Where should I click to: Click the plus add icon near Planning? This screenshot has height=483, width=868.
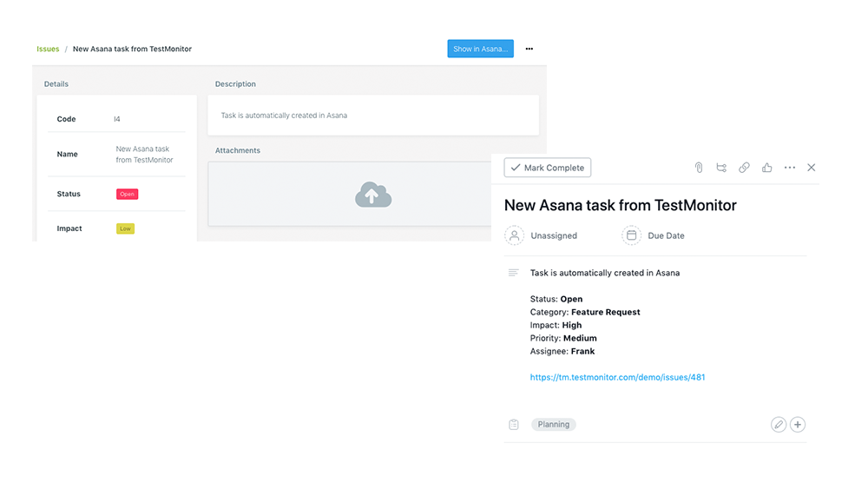(x=798, y=424)
